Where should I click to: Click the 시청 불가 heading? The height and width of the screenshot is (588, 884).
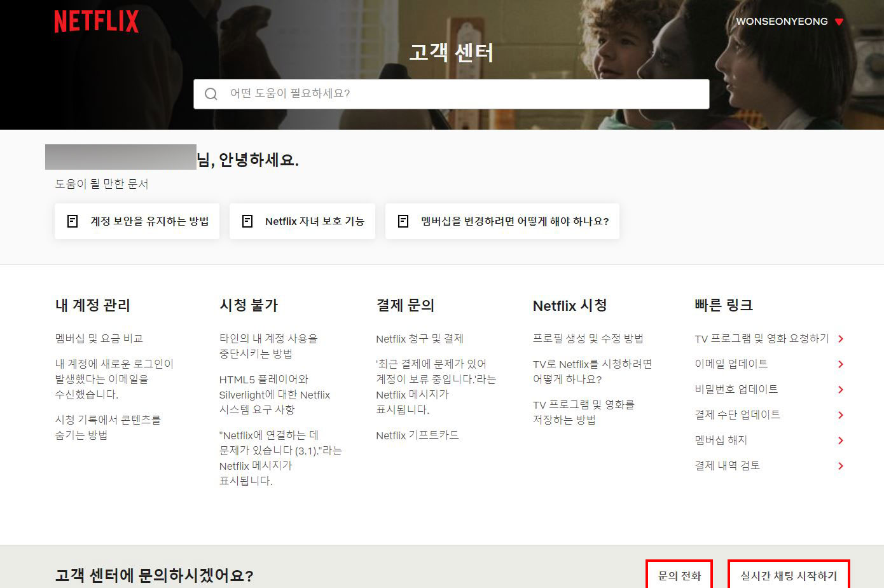tap(249, 306)
